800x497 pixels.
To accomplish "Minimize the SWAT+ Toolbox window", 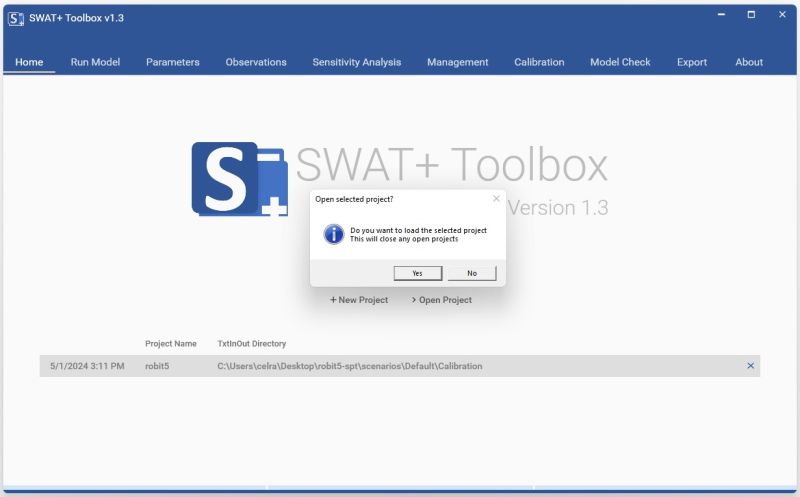I will [x=721, y=15].
